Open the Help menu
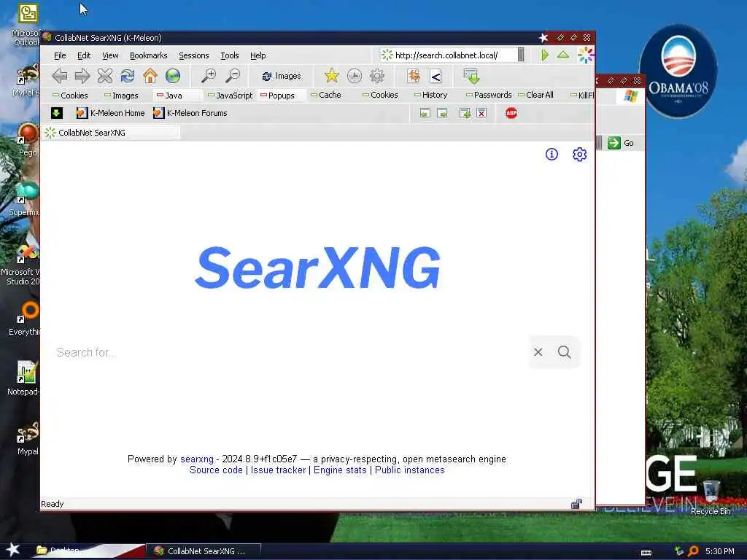 [258, 55]
